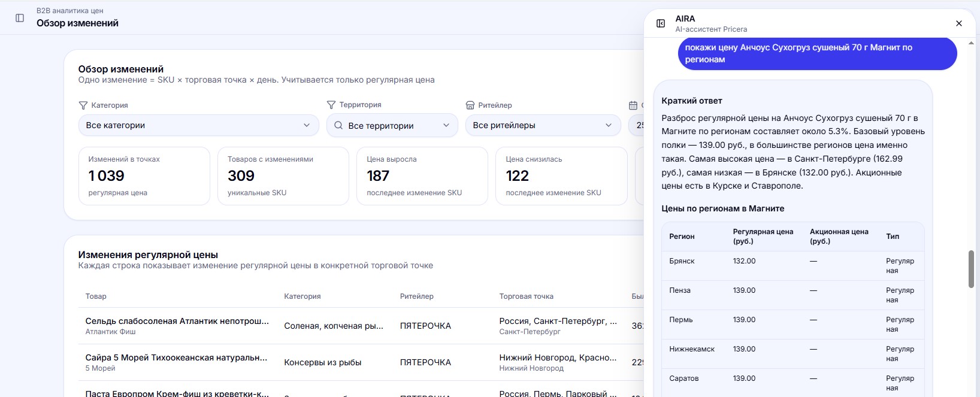Click the Нижнекамск region row
Image resolution: width=980 pixels, height=397 pixels.
(x=793, y=354)
